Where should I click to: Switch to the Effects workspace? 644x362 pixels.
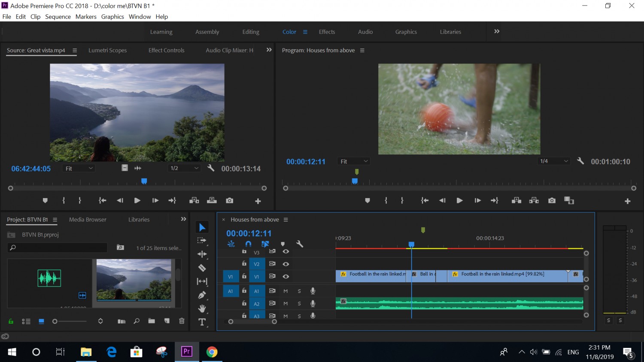click(327, 32)
